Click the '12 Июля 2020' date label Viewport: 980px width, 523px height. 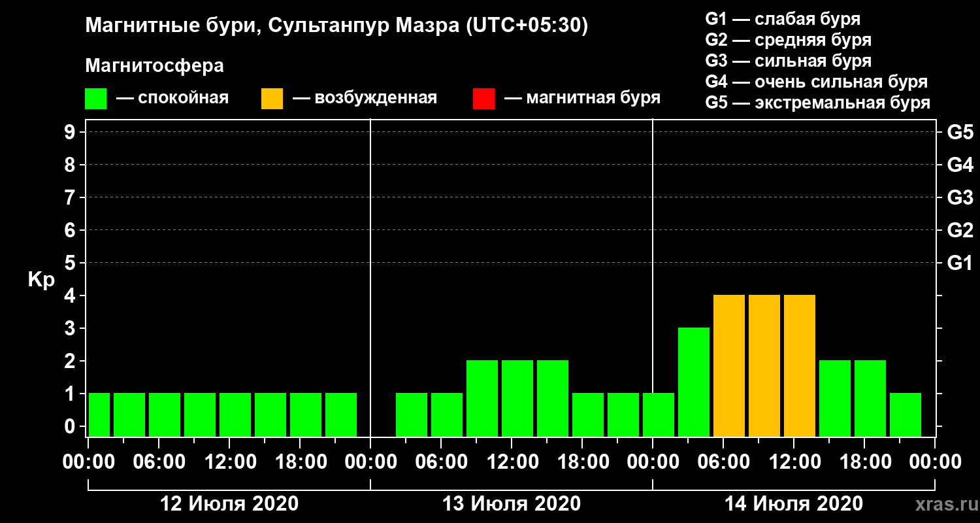click(x=229, y=504)
